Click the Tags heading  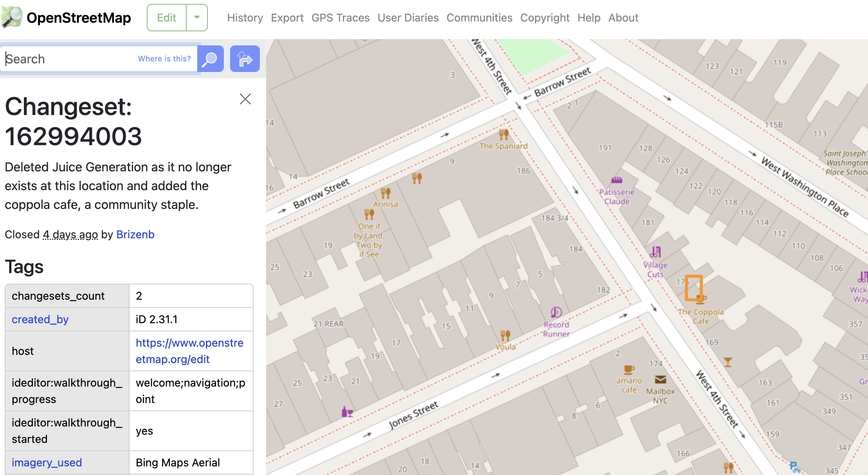pyautogui.click(x=24, y=267)
